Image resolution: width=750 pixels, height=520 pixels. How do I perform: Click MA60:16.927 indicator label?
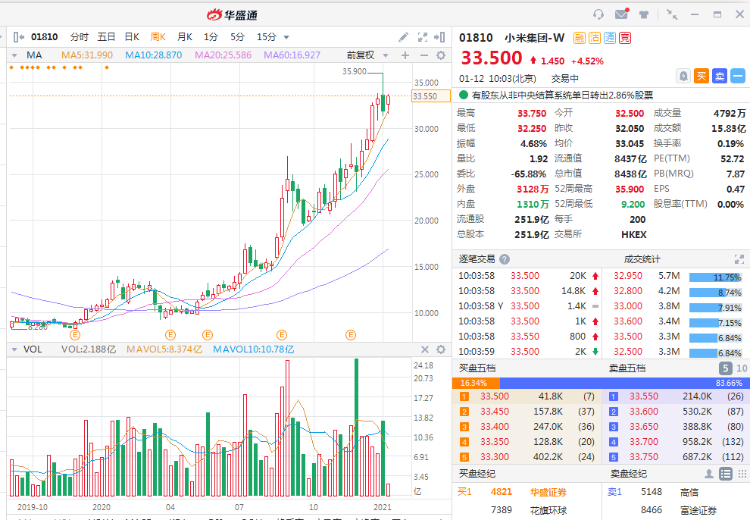(x=292, y=55)
